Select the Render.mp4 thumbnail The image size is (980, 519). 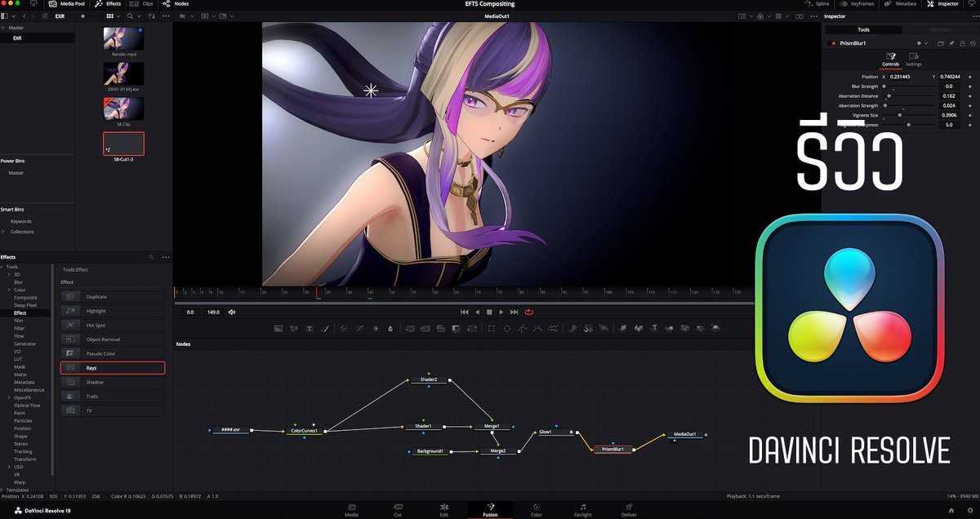click(x=123, y=38)
